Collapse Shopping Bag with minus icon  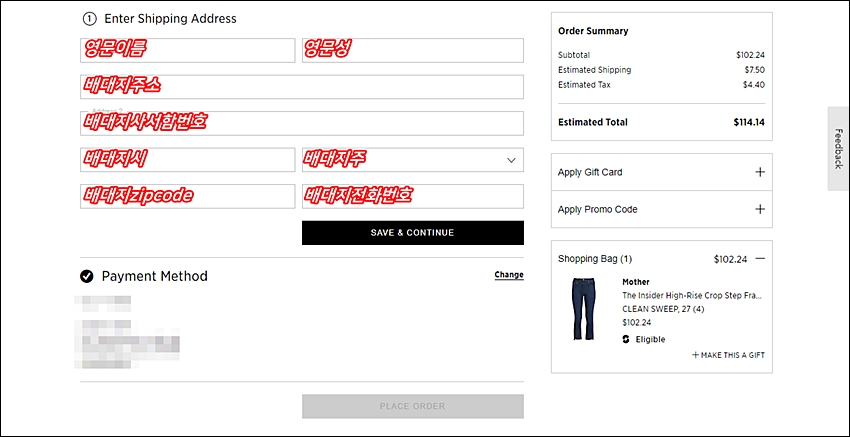tap(760, 259)
